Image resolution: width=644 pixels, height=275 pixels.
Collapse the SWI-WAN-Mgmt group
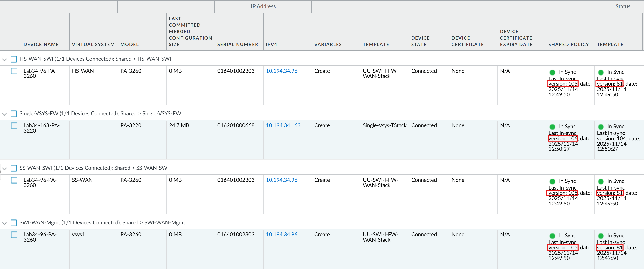4,223
